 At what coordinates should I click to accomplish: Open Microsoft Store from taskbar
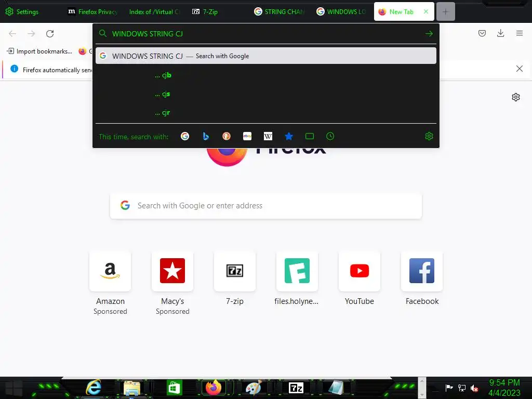[174, 388]
